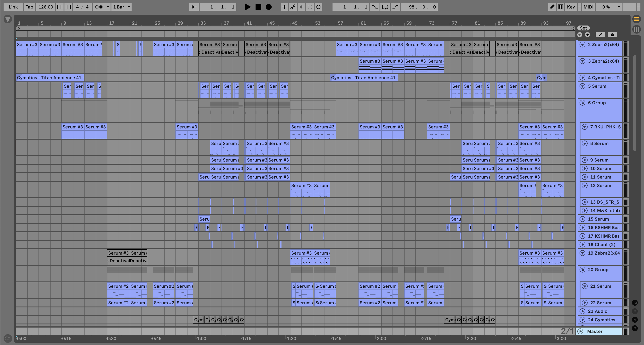Toggle the Computer MIDI Keyboard icon

[x=561, y=7]
